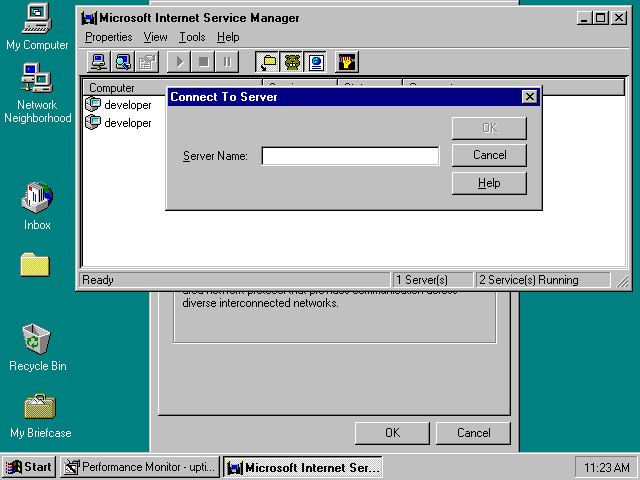
Task: Select the Recycle Bin desktop icon
Action: (x=37, y=348)
